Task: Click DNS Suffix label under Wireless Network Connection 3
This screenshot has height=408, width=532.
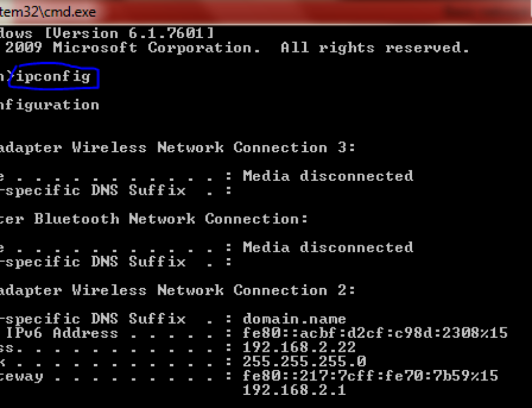Action: (138, 190)
